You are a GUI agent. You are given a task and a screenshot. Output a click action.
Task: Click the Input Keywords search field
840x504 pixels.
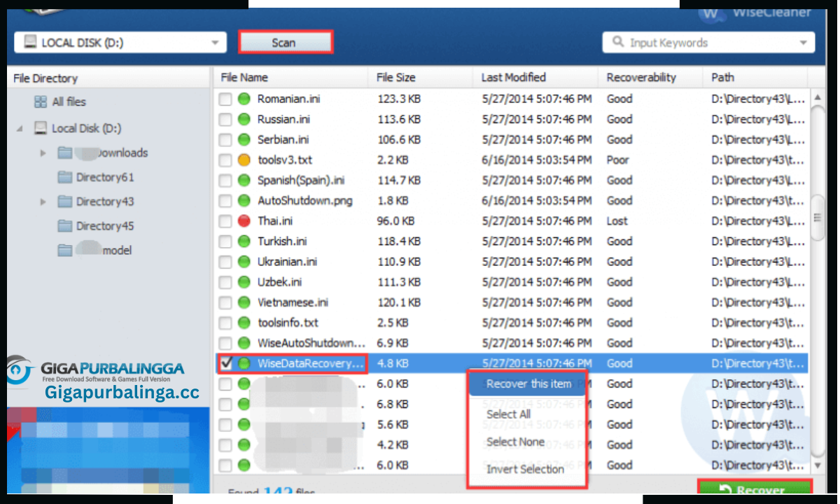[x=708, y=43]
